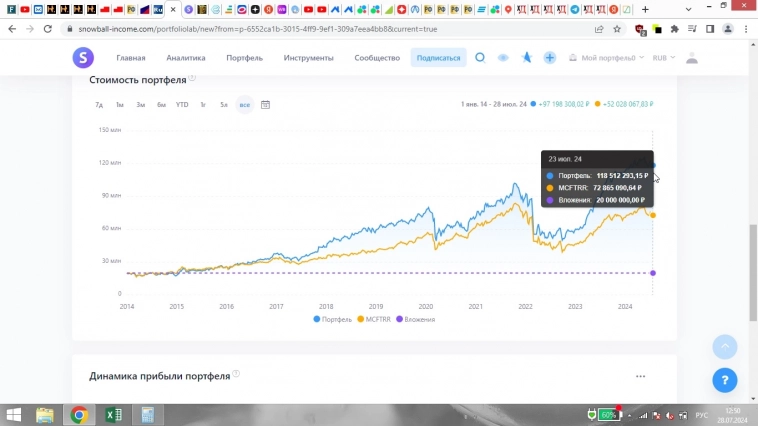Screen dimensions: 758x426
Task: Click help icon beside Динамика прибыли портфеля
Action: point(236,374)
